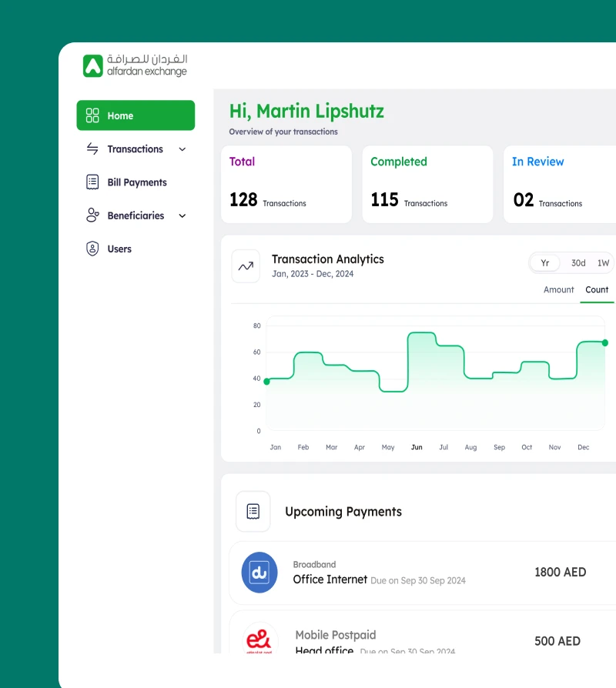Open the Total transactions card

[286, 185]
